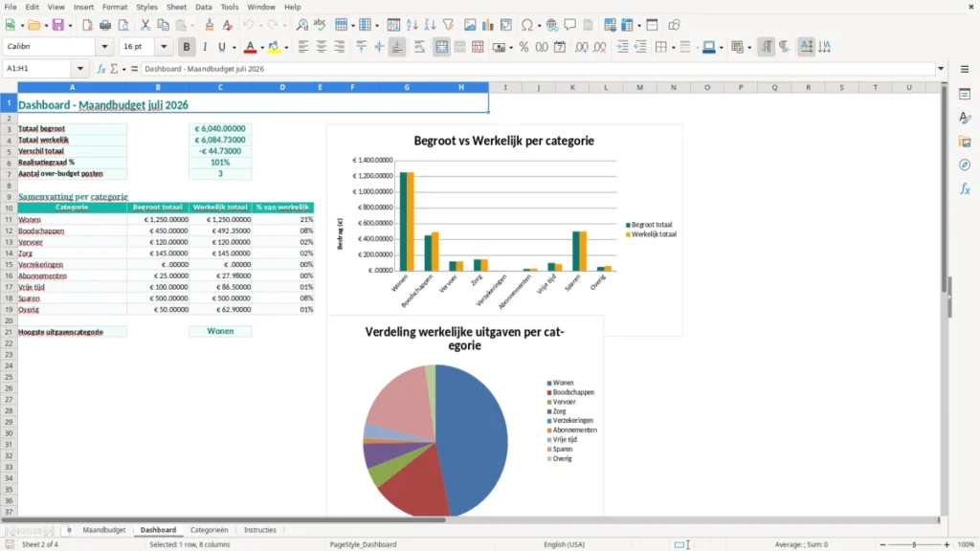Adjust the zoom slider in status bar
The height and width of the screenshot is (551, 980).
[914, 544]
